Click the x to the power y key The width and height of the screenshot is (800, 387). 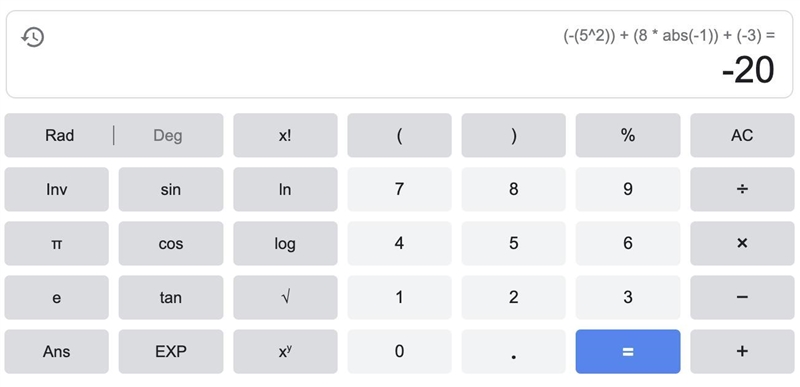[x=285, y=351]
